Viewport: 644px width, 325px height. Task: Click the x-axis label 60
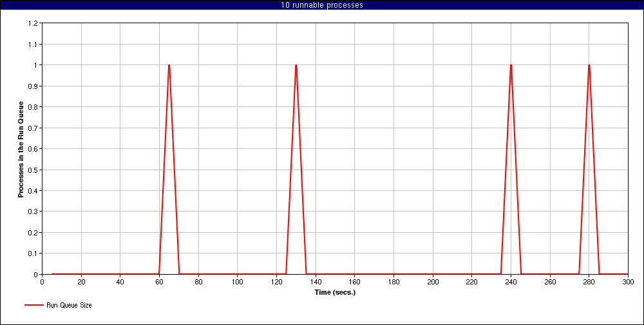[x=159, y=282]
